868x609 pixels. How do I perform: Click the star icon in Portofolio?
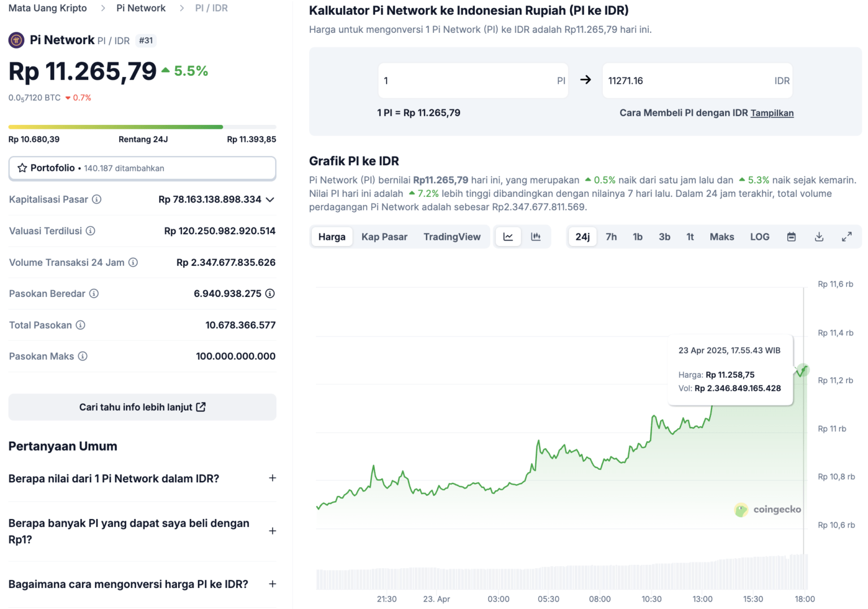pyautogui.click(x=23, y=168)
